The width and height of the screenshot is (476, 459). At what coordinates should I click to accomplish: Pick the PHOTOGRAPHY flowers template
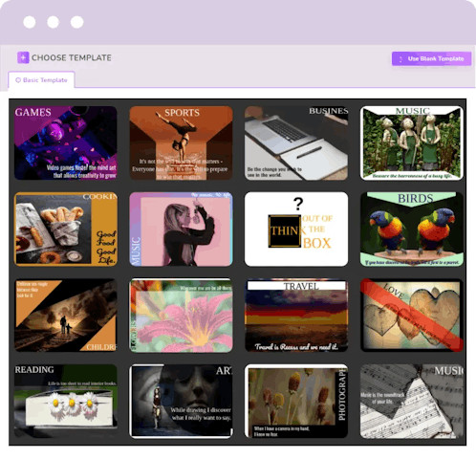(x=296, y=402)
